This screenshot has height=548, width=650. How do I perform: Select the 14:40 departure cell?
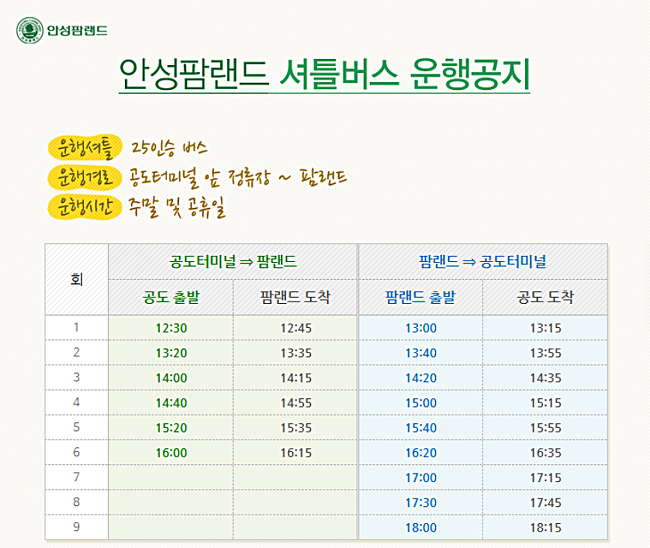(x=171, y=403)
